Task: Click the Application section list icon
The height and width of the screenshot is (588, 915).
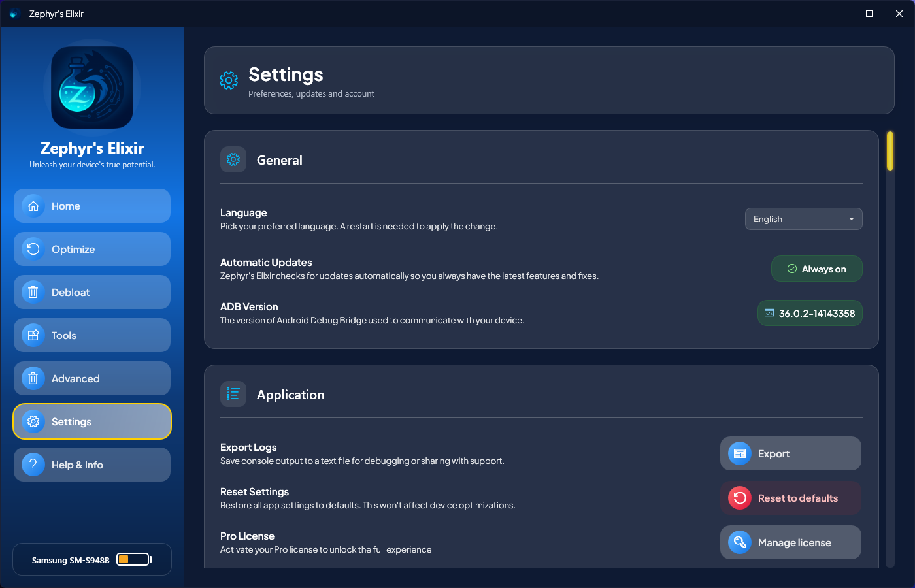Action: click(233, 394)
